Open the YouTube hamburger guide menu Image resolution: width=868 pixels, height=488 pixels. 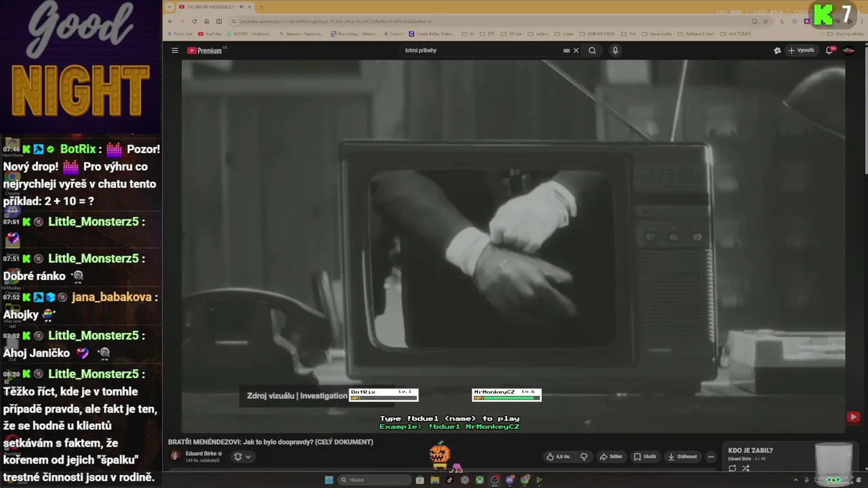(174, 50)
